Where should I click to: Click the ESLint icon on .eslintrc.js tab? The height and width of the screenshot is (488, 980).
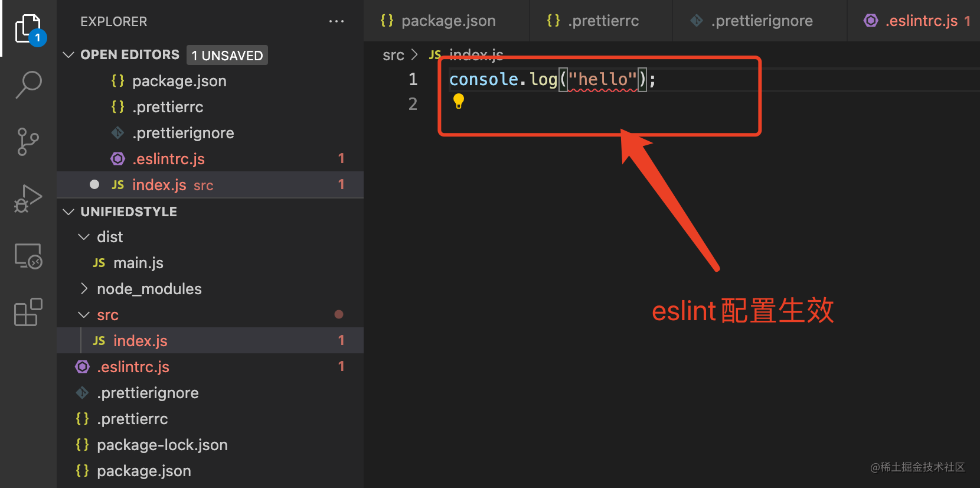coord(871,21)
